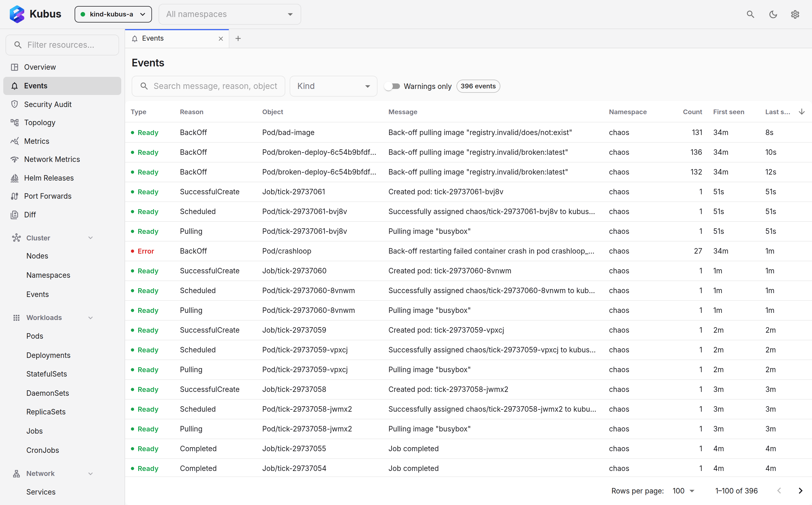Viewport: 812px width, 505px height.
Task: Sort by the Reason column header
Action: [x=191, y=112]
